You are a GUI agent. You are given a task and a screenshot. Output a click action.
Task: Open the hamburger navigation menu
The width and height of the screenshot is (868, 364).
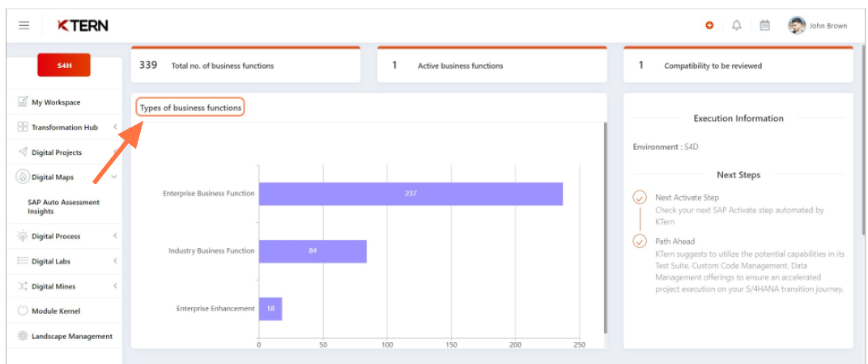pyautogui.click(x=23, y=25)
